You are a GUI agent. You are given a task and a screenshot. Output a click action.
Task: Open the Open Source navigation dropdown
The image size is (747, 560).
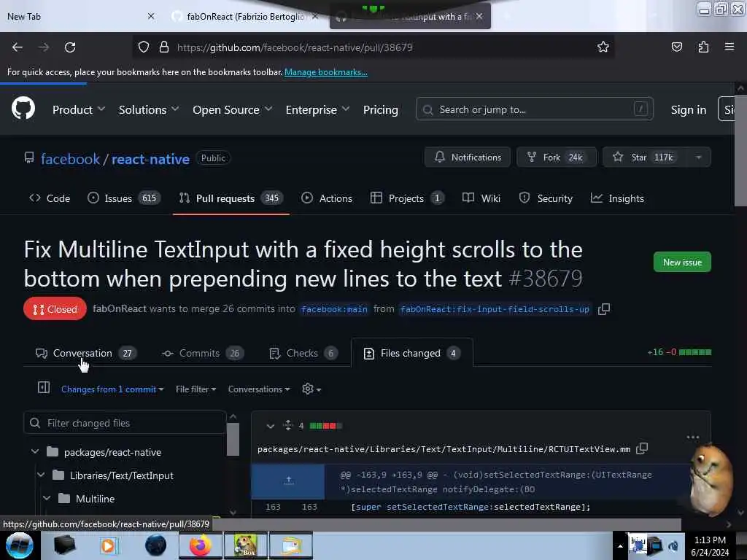coord(233,109)
